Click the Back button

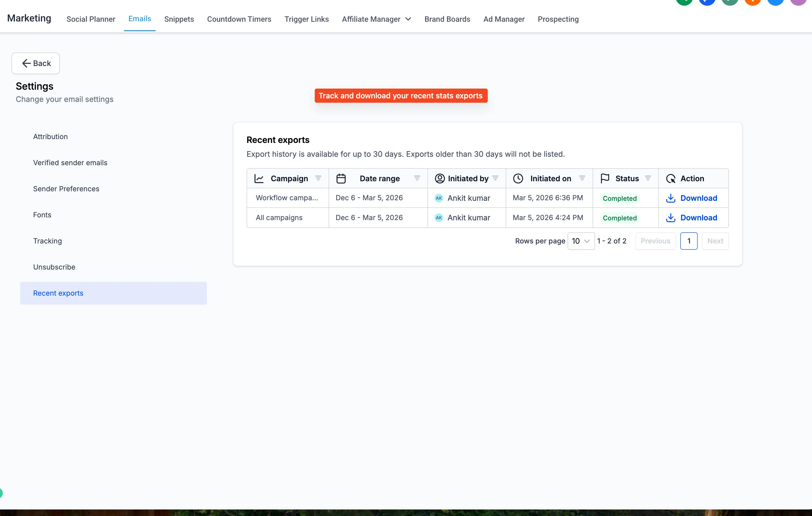(36, 63)
